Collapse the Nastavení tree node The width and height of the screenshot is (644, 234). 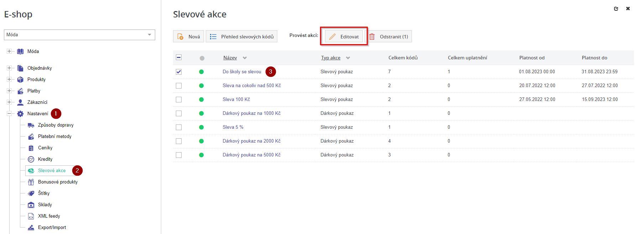pyautogui.click(x=9, y=114)
